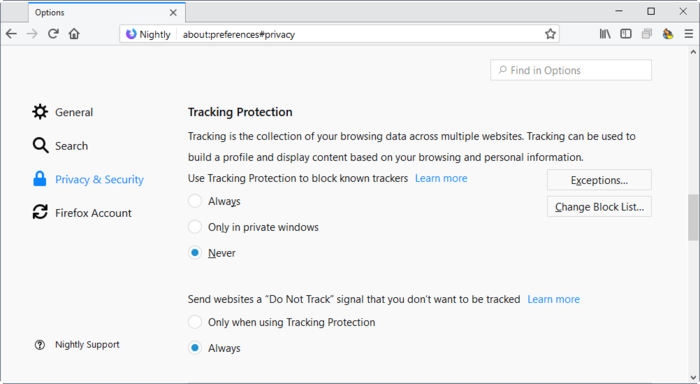This screenshot has height=384, width=700.
Task: Open the Change Block List… dialog
Action: coord(599,207)
